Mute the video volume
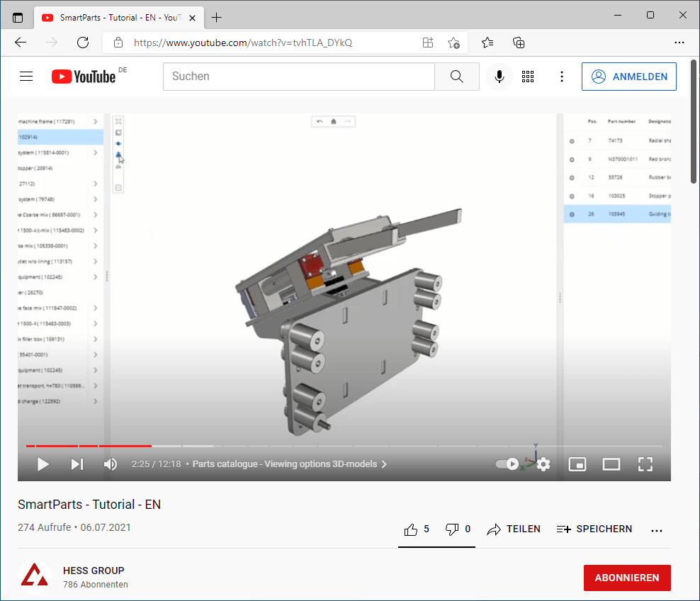The width and height of the screenshot is (700, 601). [x=111, y=464]
